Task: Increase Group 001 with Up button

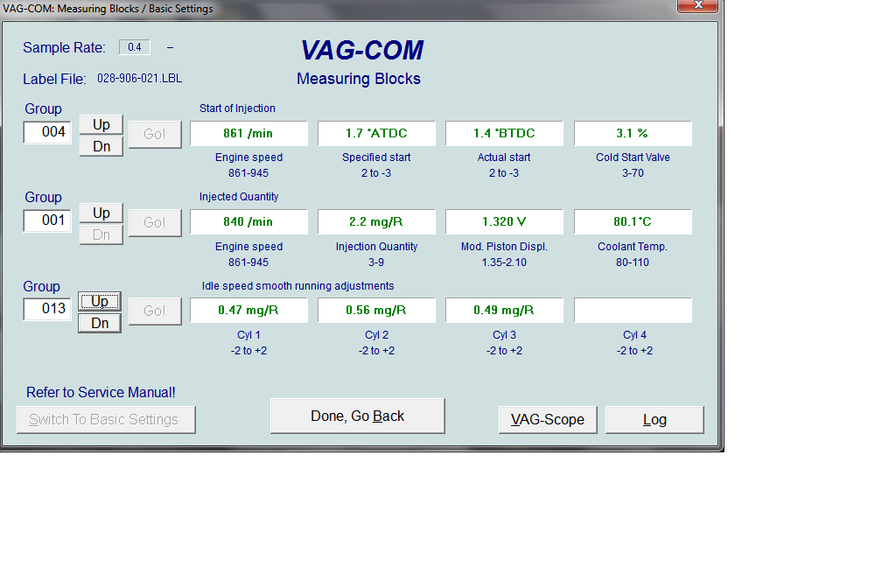Action: (101, 213)
